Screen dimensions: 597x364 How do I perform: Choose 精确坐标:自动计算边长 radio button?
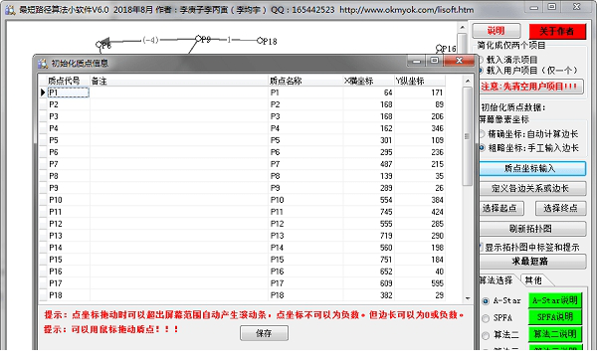483,134
